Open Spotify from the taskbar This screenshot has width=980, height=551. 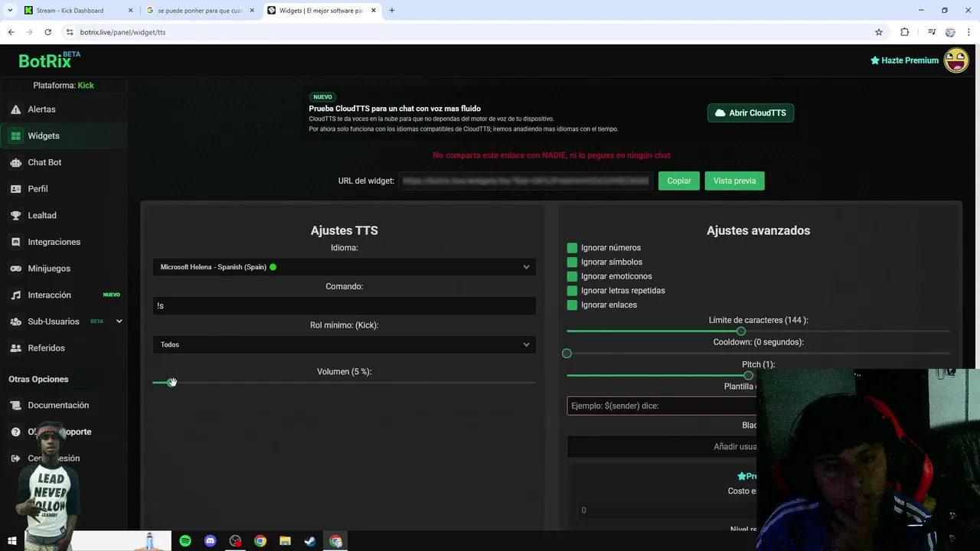(185, 541)
